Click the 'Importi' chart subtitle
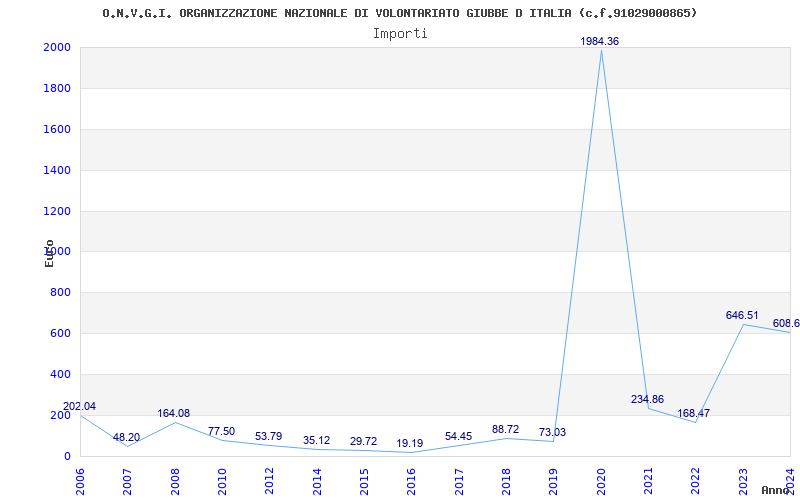Screen dimensions: 800x500 point(400,33)
